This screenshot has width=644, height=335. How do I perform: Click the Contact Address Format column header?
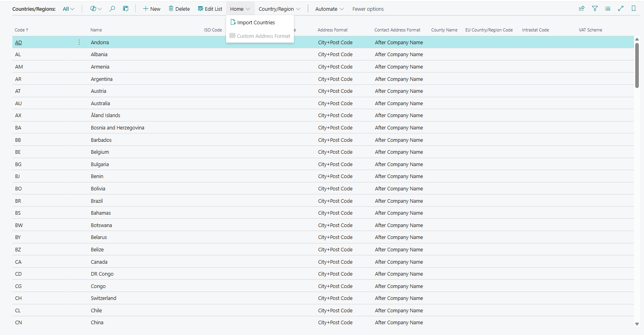397,30
